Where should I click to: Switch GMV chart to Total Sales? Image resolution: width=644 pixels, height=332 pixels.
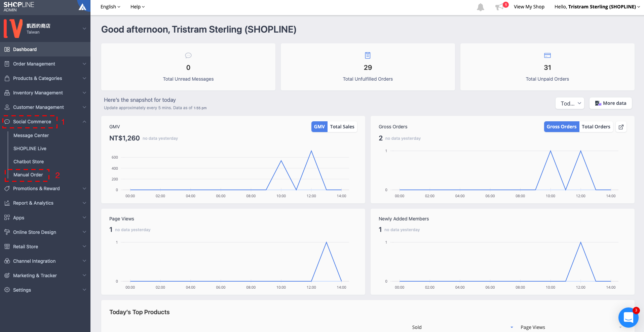[342, 127]
